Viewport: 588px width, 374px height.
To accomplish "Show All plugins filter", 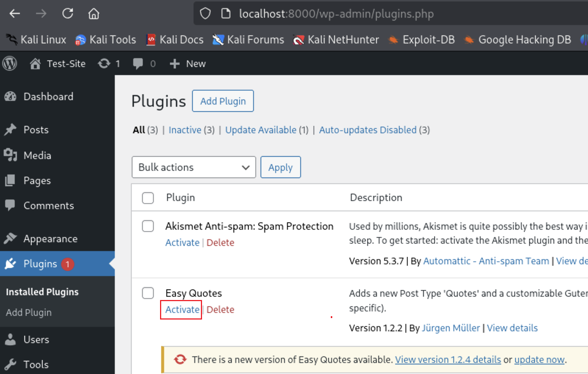I will 139,130.
